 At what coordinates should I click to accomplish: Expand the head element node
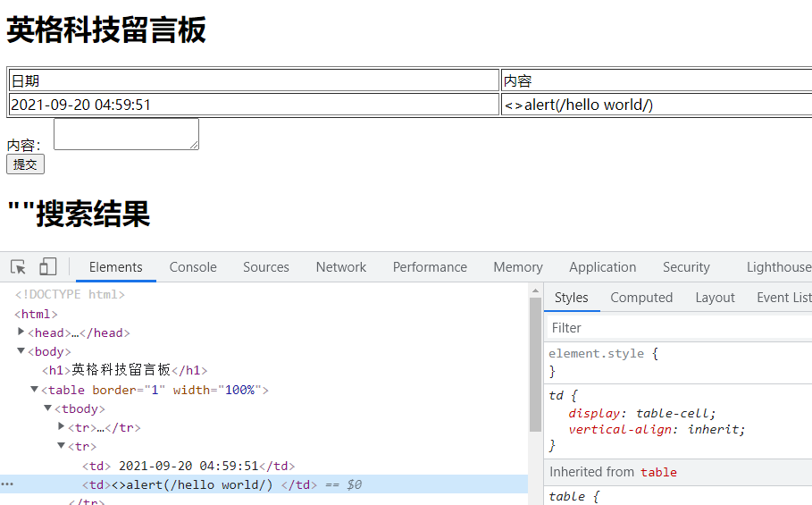click(21, 332)
